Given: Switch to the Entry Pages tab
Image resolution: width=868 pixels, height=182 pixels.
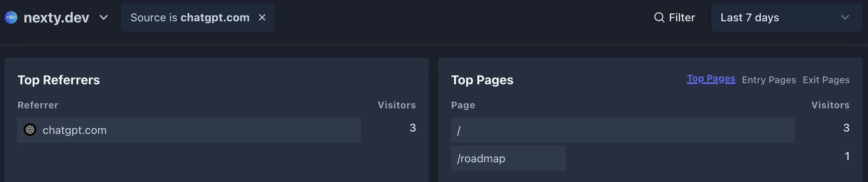Looking at the screenshot, I should [769, 80].
